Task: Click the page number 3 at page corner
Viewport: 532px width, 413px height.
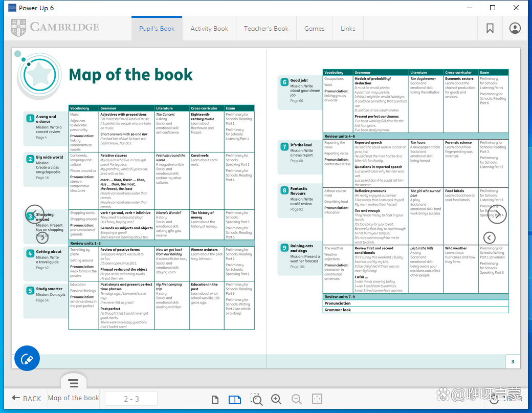Action: pos(513,362)
